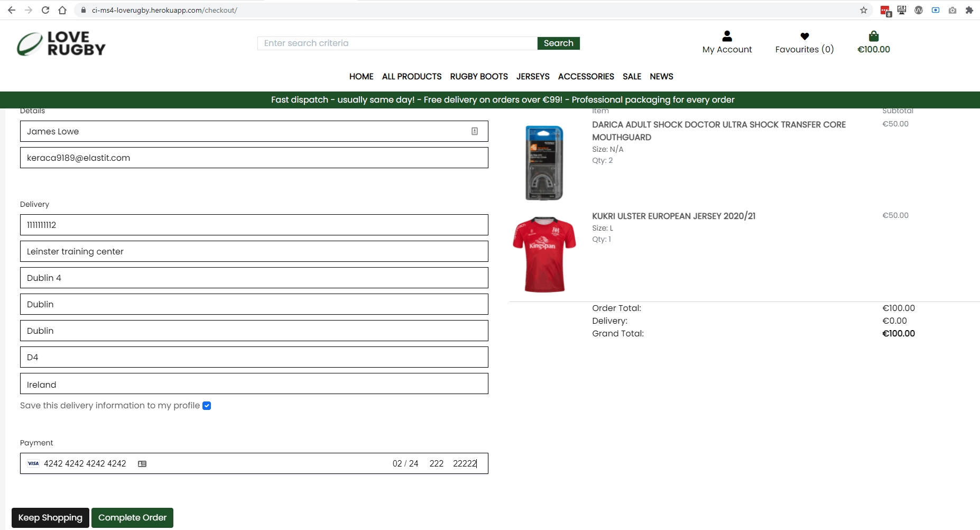
Task: Open the ALL PRODUCTS menu
Action: pos(412,77)
